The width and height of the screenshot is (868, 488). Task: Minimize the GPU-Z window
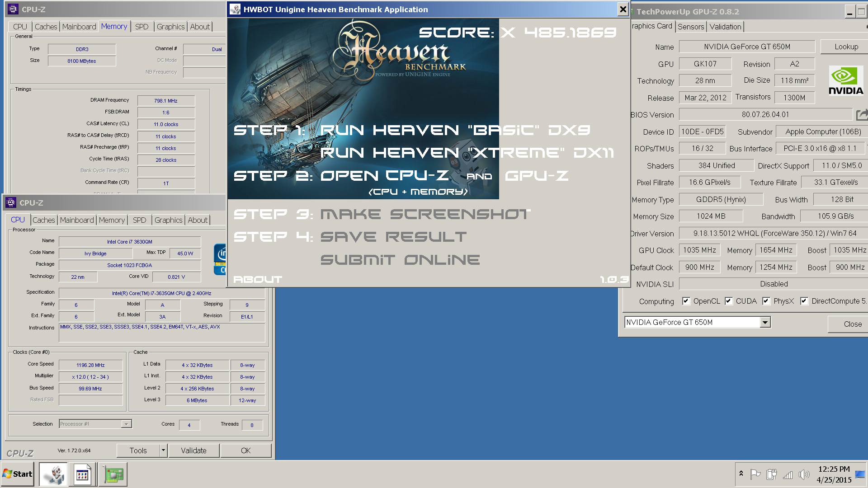click(849, 12)
